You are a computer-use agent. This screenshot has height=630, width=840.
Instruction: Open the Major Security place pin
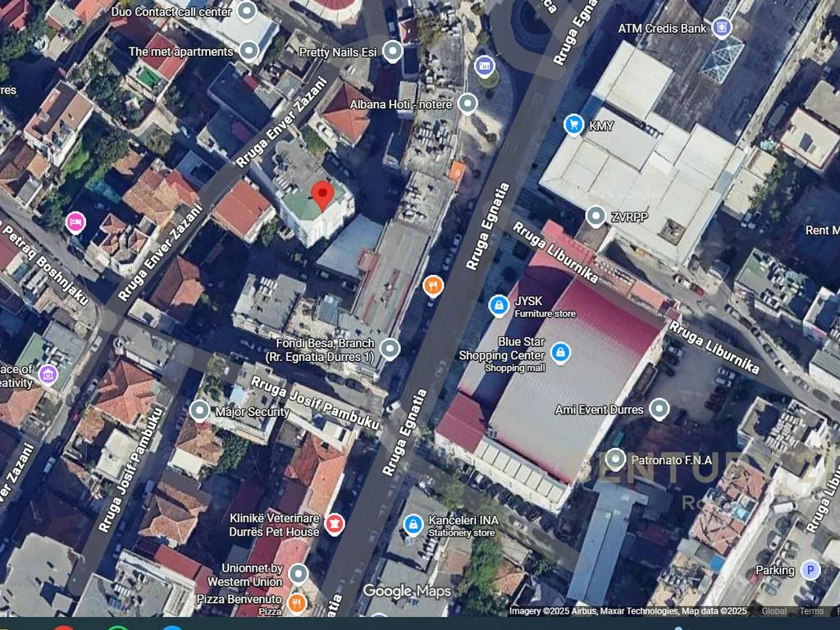click(x=199, y=411)
